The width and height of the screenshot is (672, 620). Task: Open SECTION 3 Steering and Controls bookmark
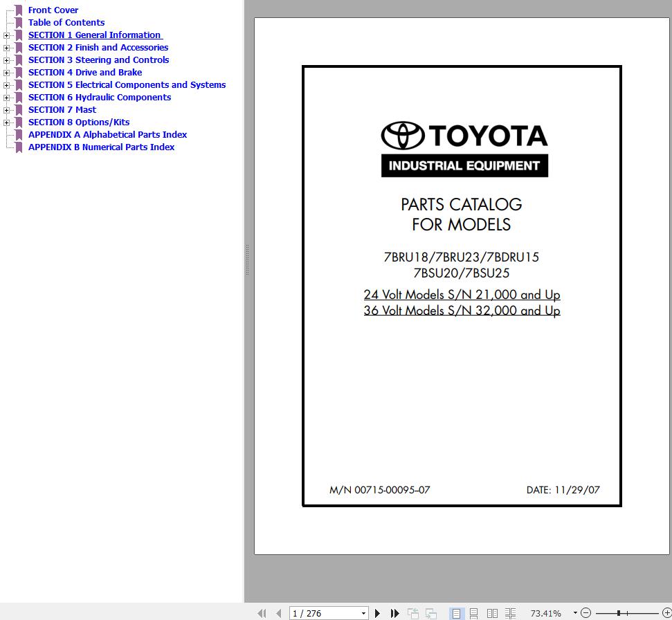pos(98,60)
